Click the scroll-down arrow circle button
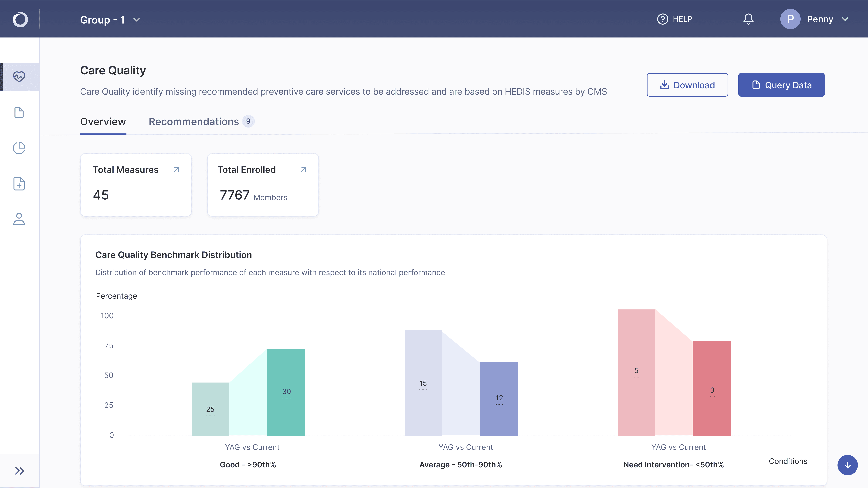868x488 pixels. (848, 465)
